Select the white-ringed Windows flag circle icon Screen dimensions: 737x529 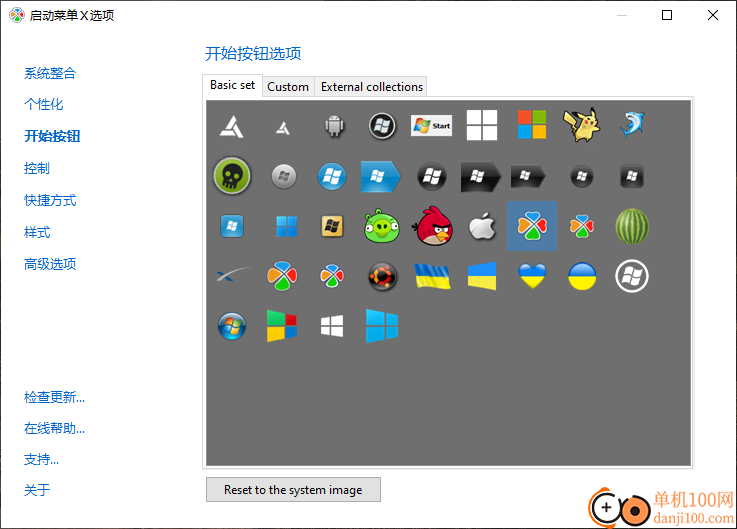(x=632, y=276)
